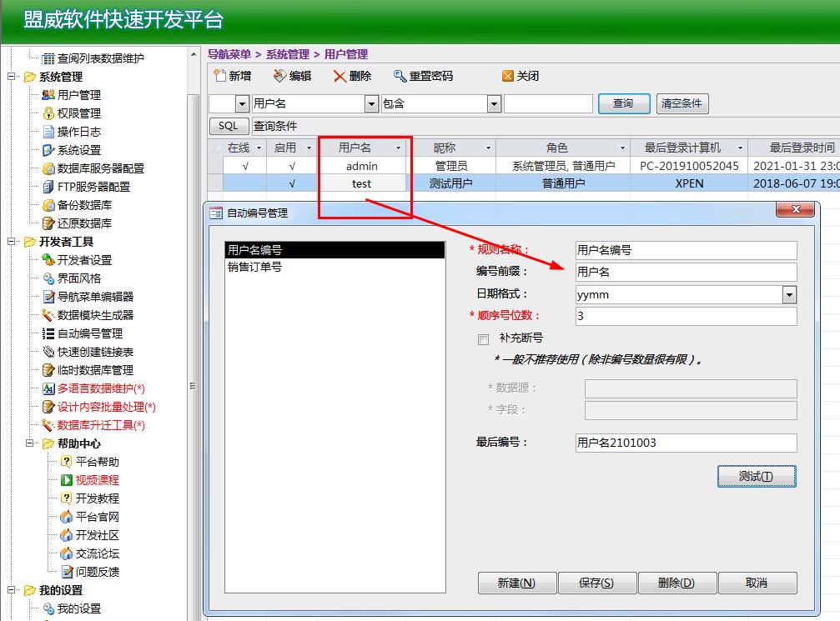Open 权限管理 lock icon in tree
The height and width of the screenshot is (621, 840).
coord(48,113)
